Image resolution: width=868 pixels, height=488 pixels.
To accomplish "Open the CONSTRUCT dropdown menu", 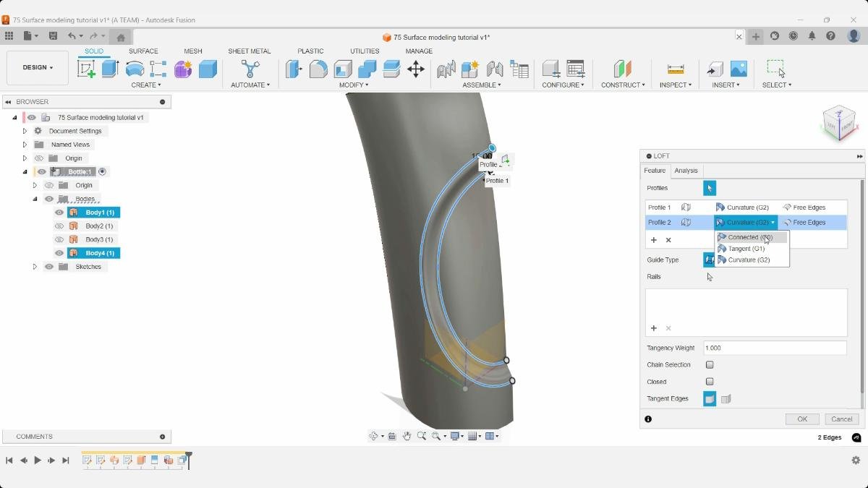I will coord(623,85).
